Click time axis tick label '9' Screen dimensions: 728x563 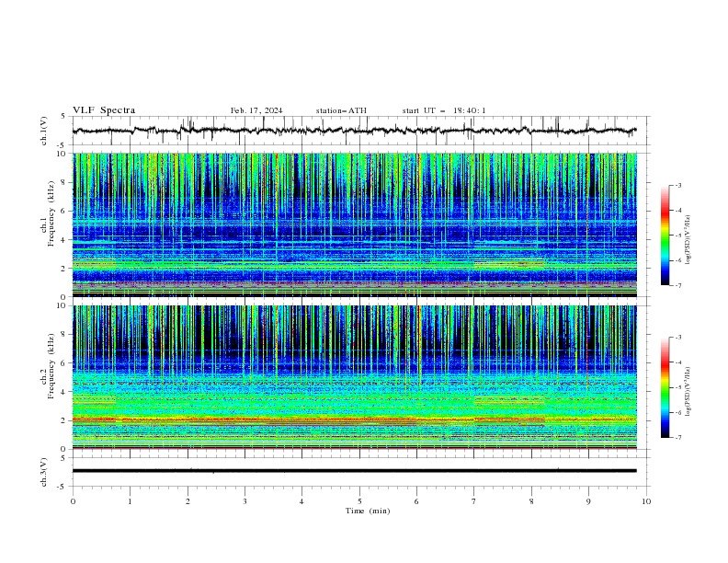588,501
